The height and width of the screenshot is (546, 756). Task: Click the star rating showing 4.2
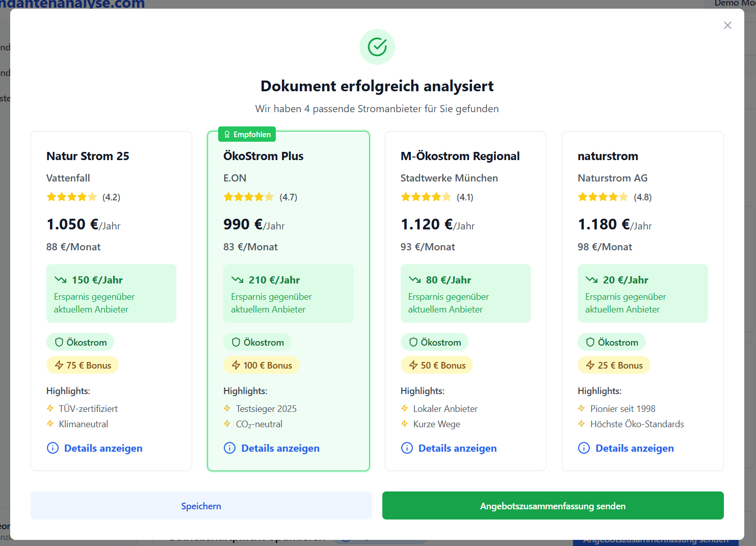point(71,197)
